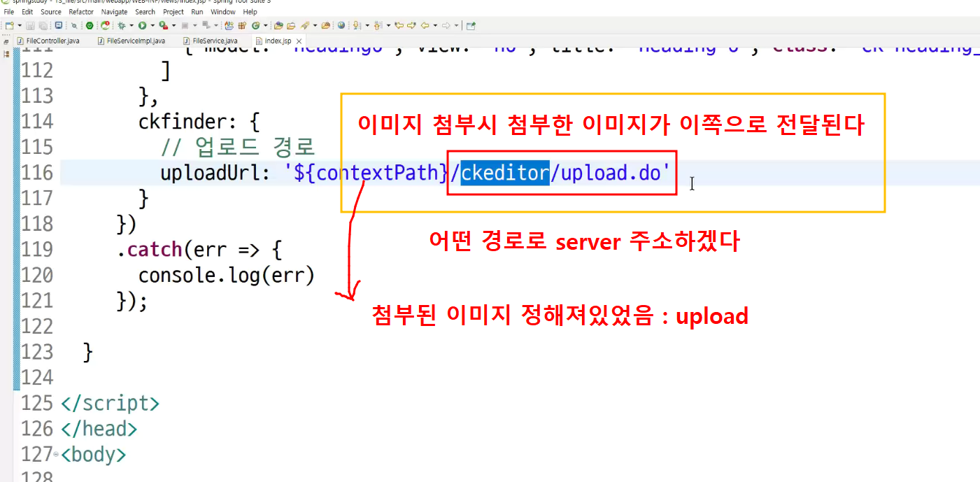Open the New wizard dropdown arrow
This screenshot has width=980, height=482.
coord(20,25)
